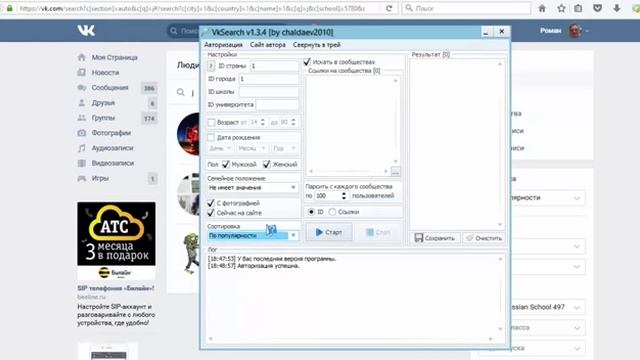Click the Роман profile name in VK header
This screenshot has height=360, width=640.
[551, 31]
